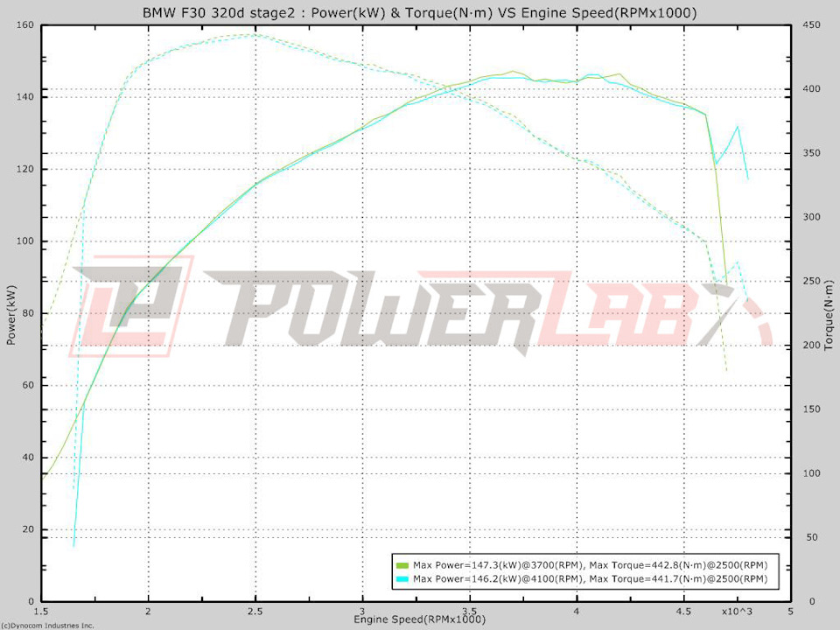
Task: Click the 20 tick on Power axis
Action: [27, 529]
